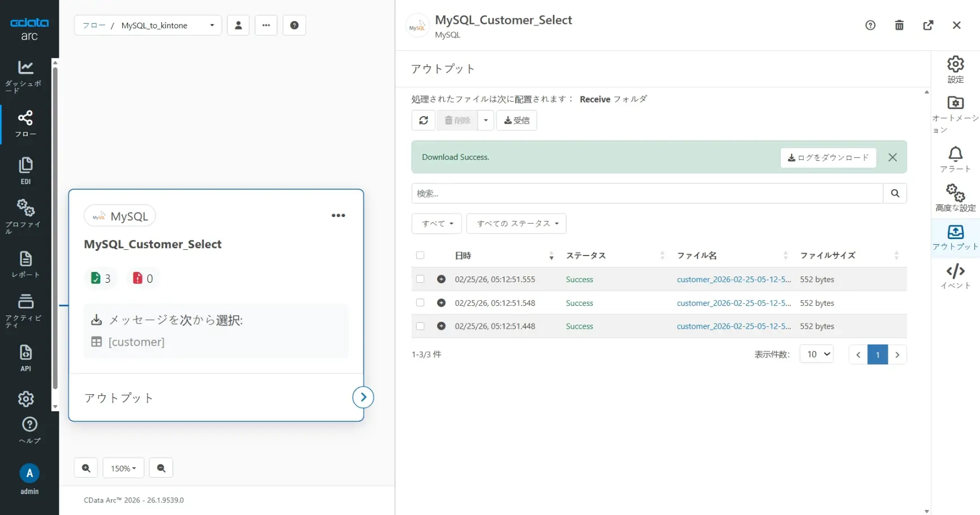Click into the search input field
This screenshot has height=515, width=980.
[647, 193]
